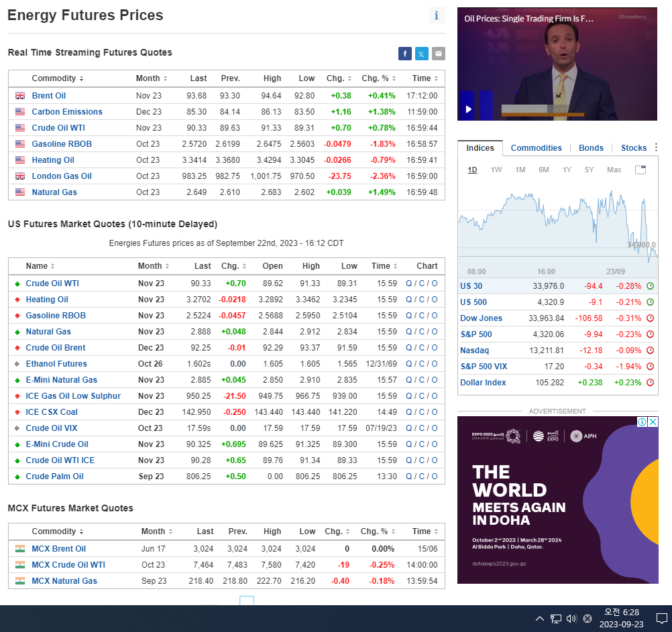Open ICE Gas Oil Low Sulphur link
The width and height of the screenshot is (672, 632).
73,396
